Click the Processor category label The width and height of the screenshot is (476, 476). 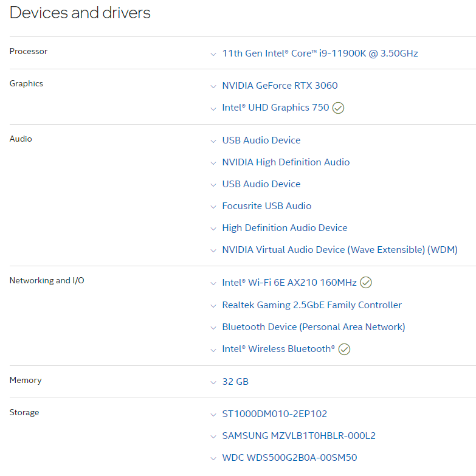click(x=29, y=51)
